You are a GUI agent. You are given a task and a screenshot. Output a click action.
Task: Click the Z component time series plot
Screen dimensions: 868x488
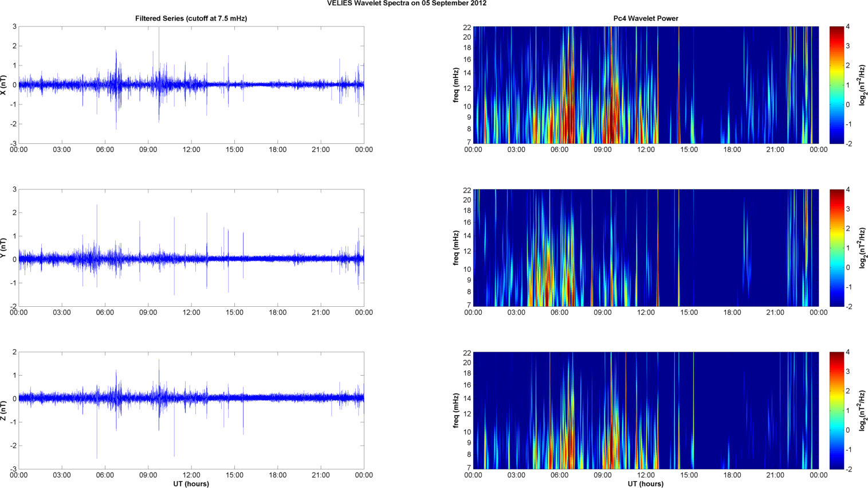pos(191,411)
